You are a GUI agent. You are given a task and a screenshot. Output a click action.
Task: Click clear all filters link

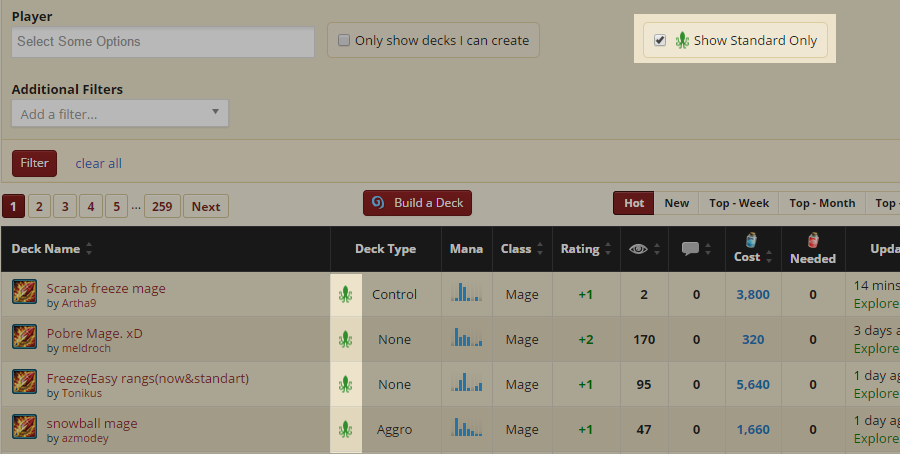(99, 163)
